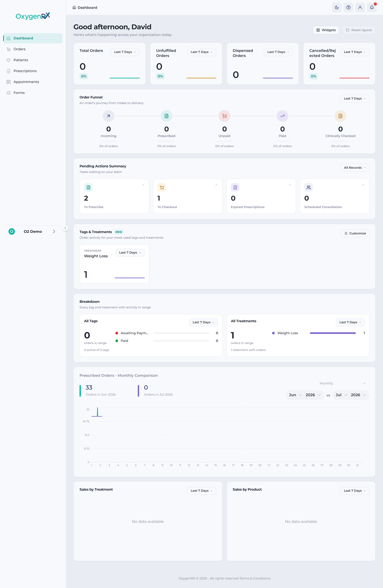
Task: Open Prescriptions in the sidebar
Action: click(x=33, y=71)
